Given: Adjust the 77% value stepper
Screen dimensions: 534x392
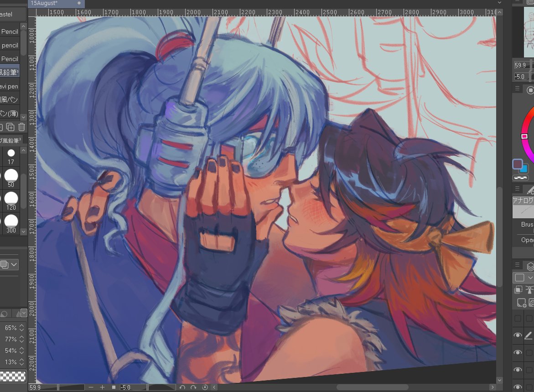Looking at the screenshot, I should [x=22, y=339].
